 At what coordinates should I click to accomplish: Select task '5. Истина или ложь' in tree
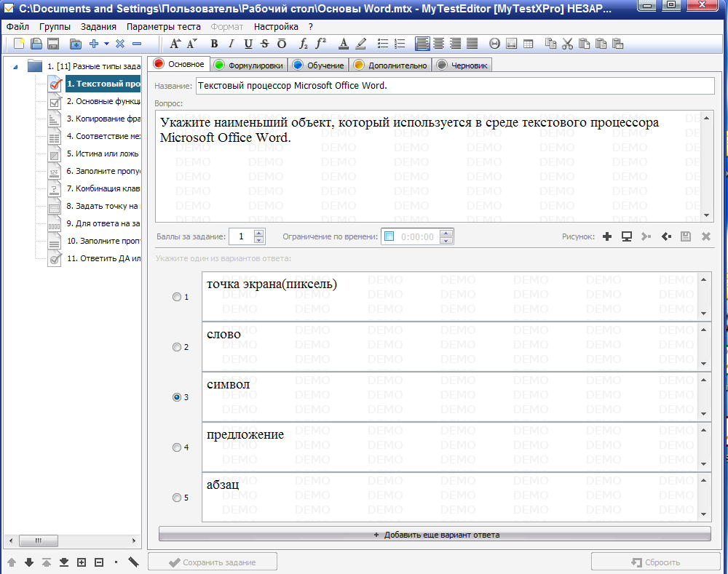(103, 154)
